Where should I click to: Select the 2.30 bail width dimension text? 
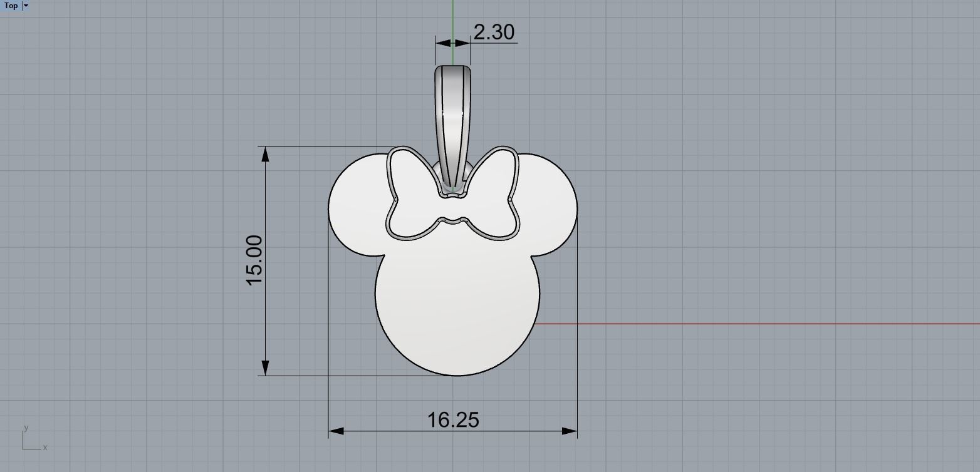[494, 32]
